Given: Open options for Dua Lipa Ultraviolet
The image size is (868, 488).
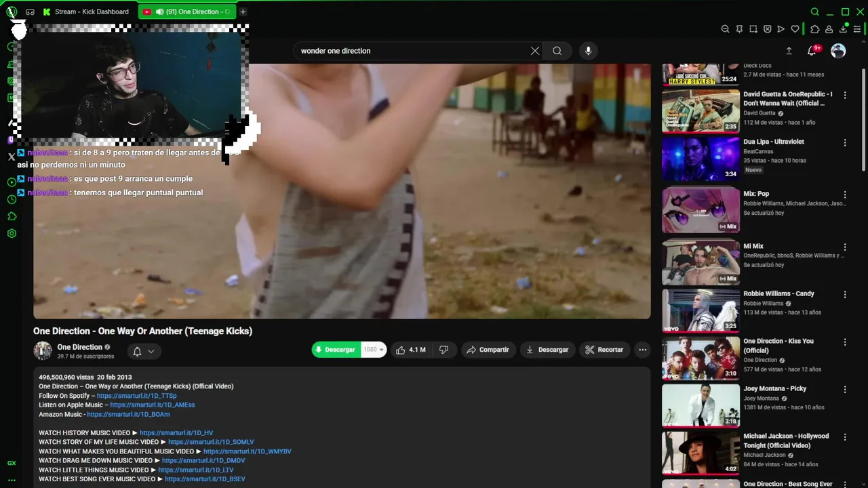Looking at the screenshot, I should (x=845, y=143).
